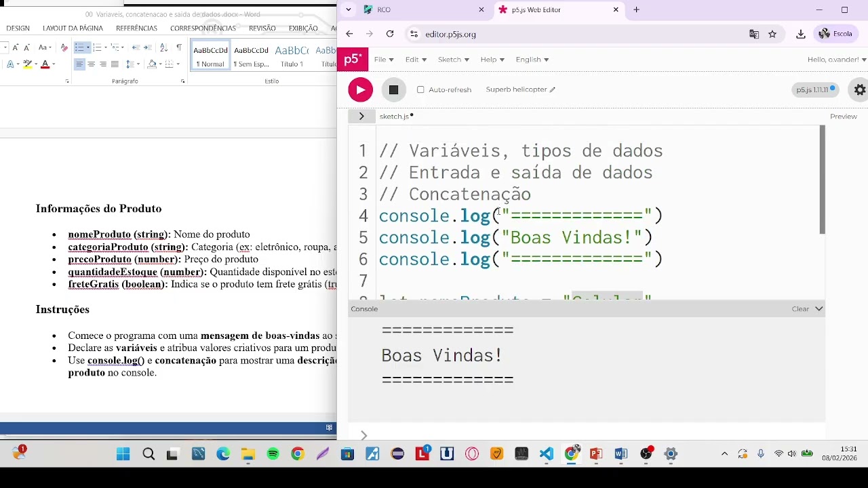Justify paragraph text in Word
Screen dimensions: 868x488
115,64
